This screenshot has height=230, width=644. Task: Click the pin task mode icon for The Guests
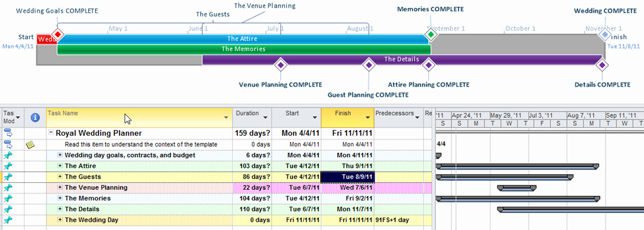coord(8,177)
